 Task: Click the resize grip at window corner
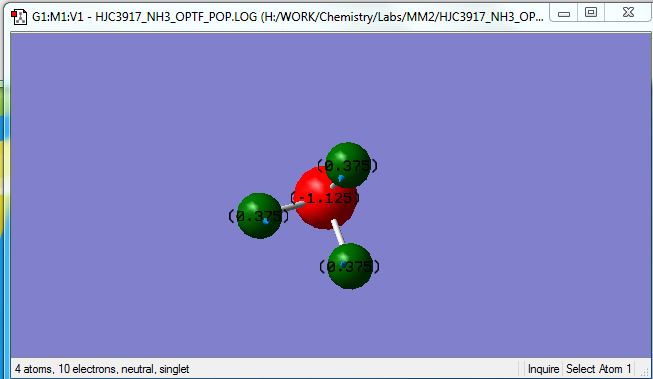(x=646, y=372)
